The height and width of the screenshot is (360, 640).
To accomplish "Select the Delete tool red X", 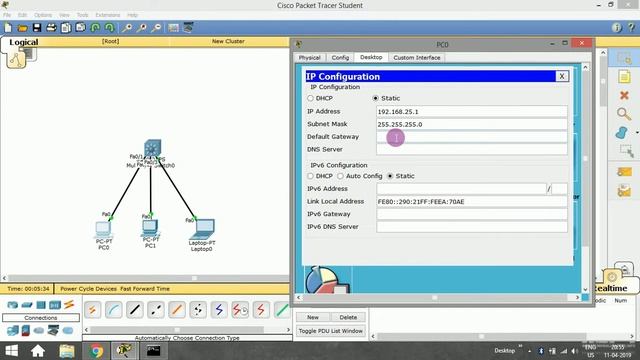I will pyautogui.click(x=624, y=95).
